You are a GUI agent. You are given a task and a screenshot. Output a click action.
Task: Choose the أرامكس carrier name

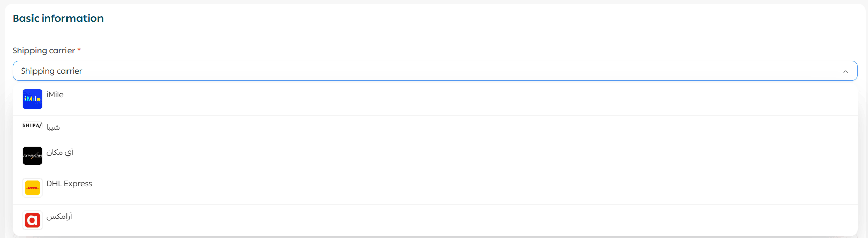59,216
